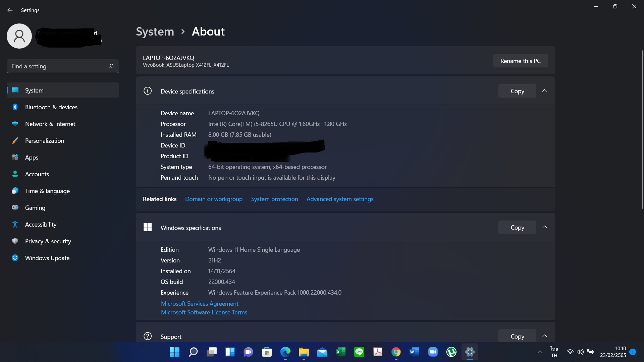Open System protection link
The width and height of the screenshot is (644, 362).
click(274, 199)
